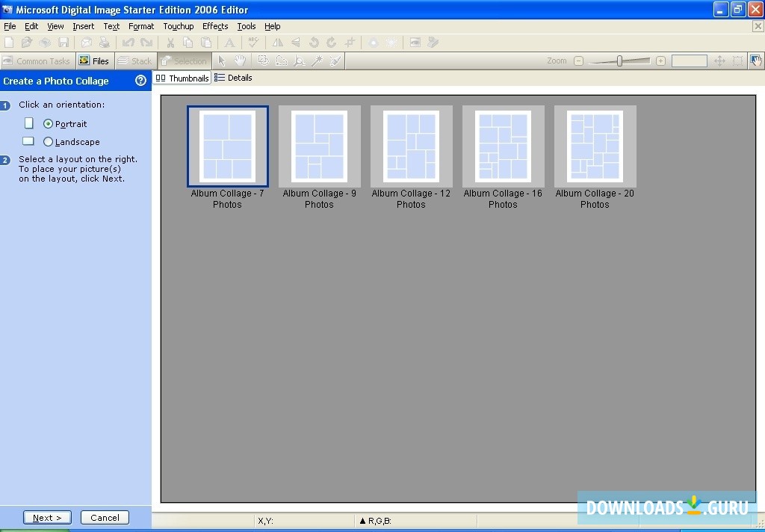Open the Stack tab
This screenshot has width=765, height=532.
(x=136, y=61)
